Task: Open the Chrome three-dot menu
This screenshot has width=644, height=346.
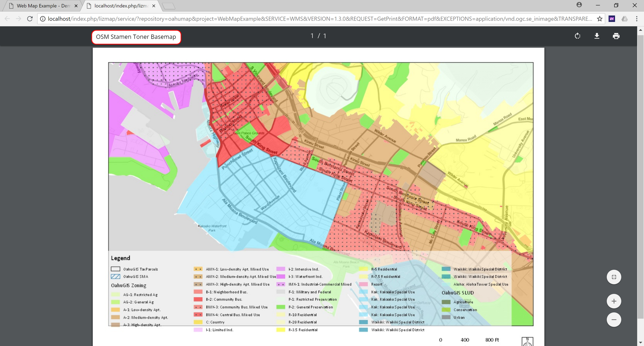Action: (637, 19)
